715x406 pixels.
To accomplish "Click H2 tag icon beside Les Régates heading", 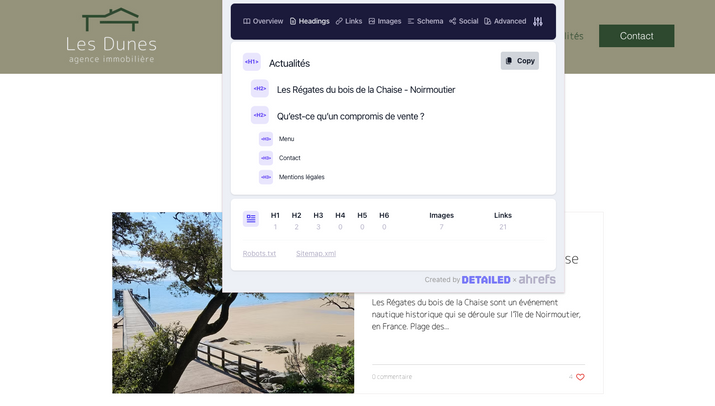I will pyautogui.click(x=260, y=88).
